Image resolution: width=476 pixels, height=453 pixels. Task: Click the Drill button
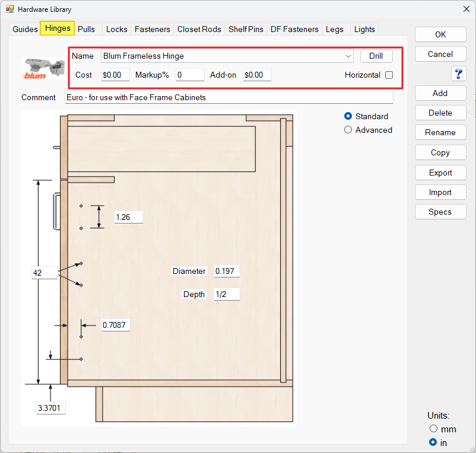click(376, 56)
